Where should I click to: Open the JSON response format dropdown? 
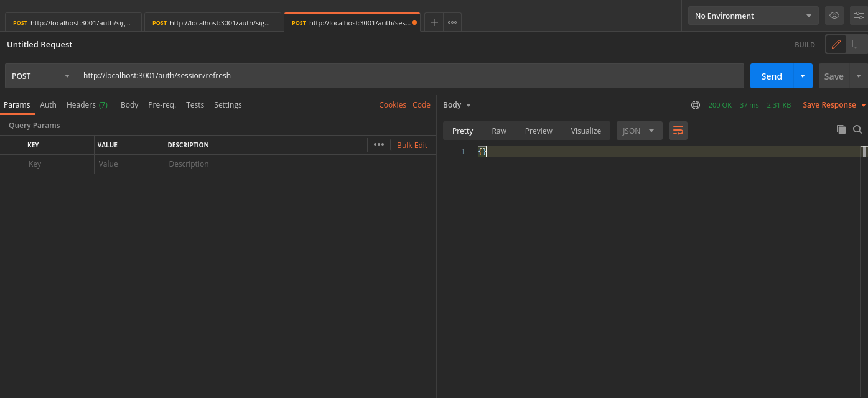pos(639,130)
